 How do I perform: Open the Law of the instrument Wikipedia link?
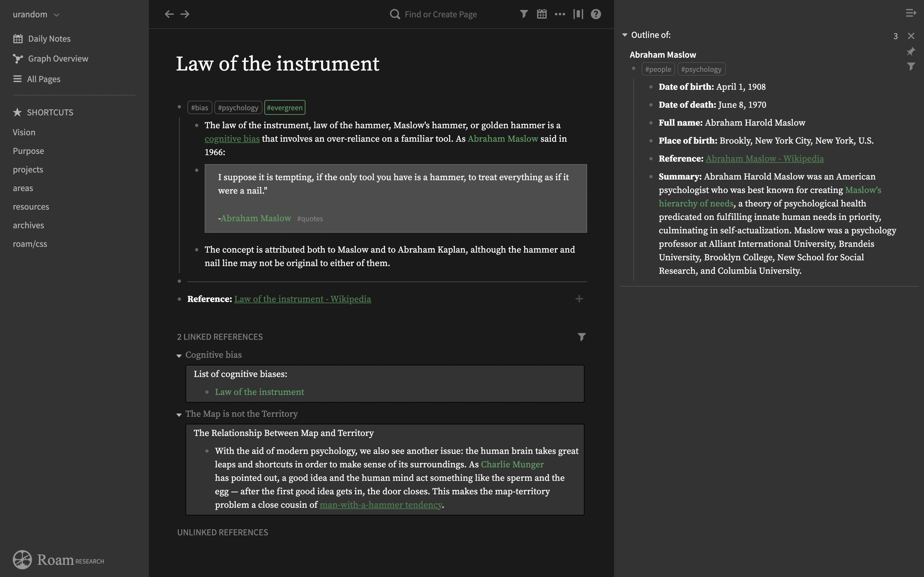(303, 299)
